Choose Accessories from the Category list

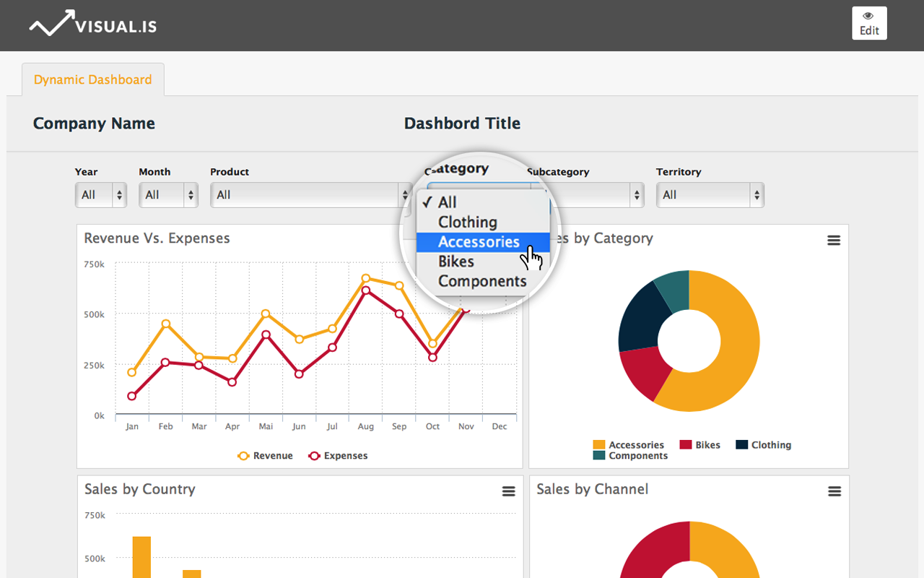(x=483, y=242)
